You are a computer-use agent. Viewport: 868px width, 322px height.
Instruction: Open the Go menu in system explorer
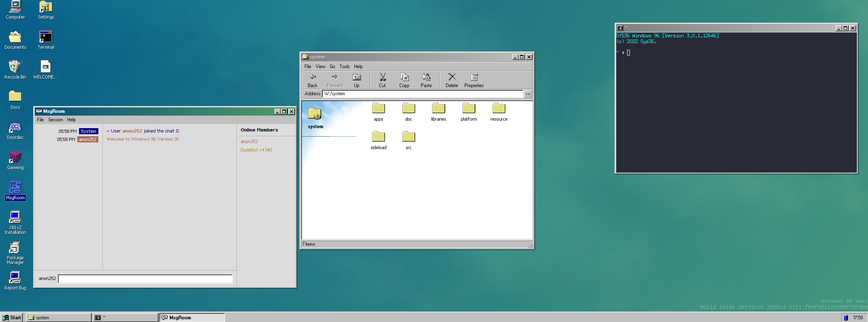332,66
